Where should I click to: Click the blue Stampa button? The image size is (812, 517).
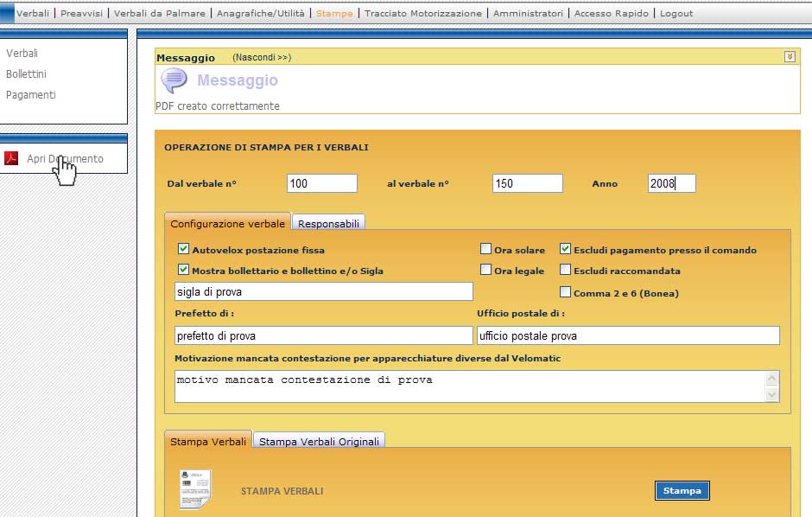[682, 490]
